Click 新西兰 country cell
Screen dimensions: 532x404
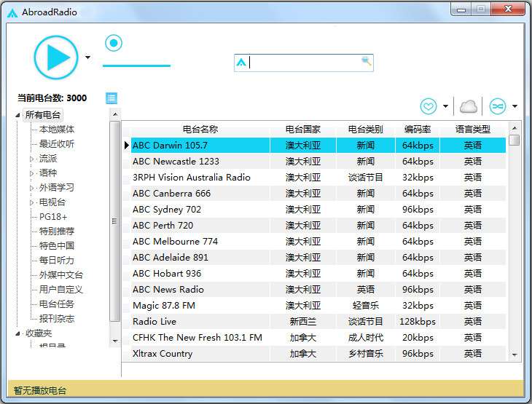(x=303, y=321)
